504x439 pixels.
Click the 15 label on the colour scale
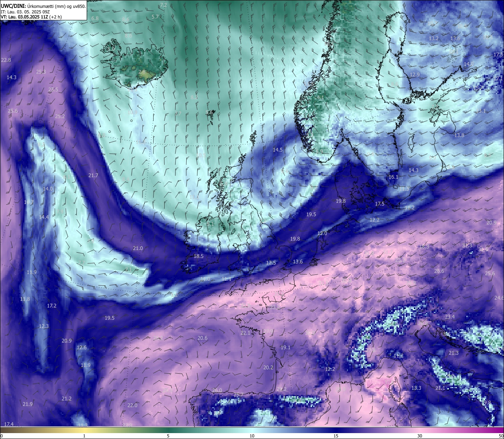[336, 436]
